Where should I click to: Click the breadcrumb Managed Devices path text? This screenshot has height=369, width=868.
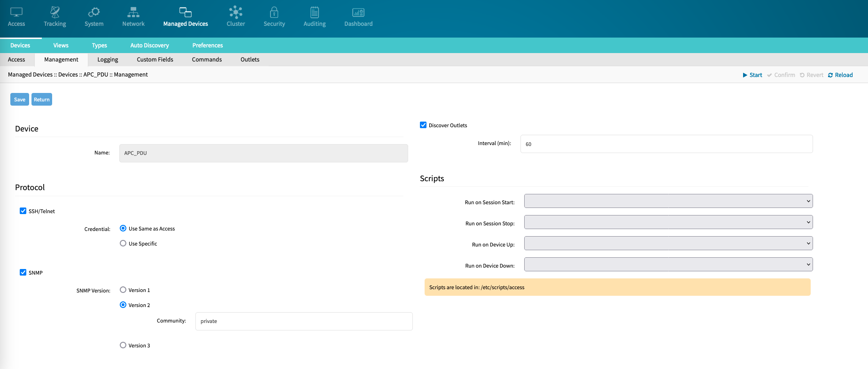pos(77,75)
